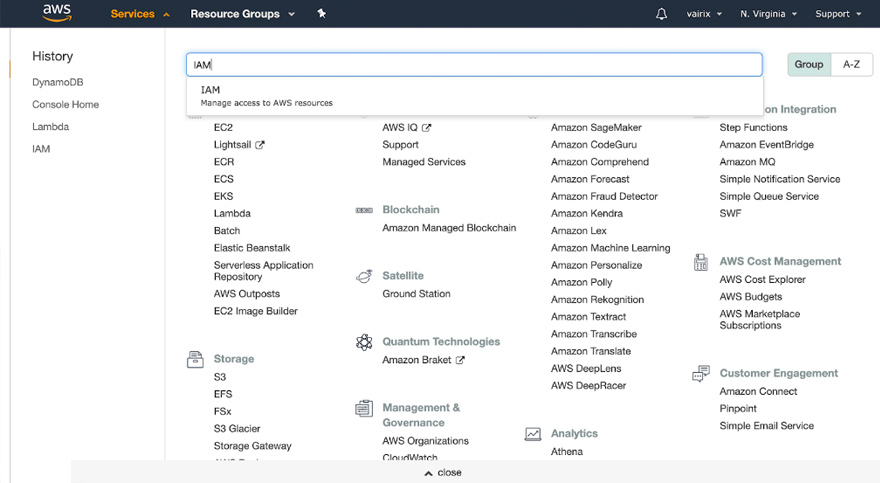Screen dimensions: 880x483
Task: Open IAM from History
Action: 41,149
